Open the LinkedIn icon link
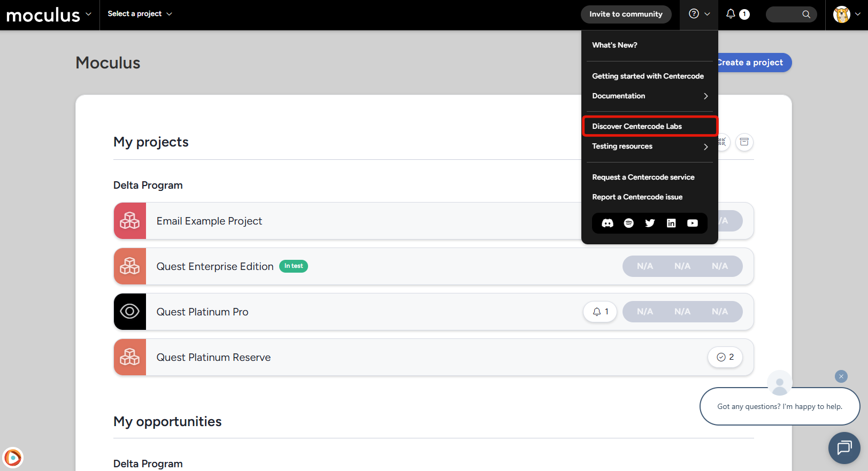Screen dimensions: 868x471 pos(671,223)
